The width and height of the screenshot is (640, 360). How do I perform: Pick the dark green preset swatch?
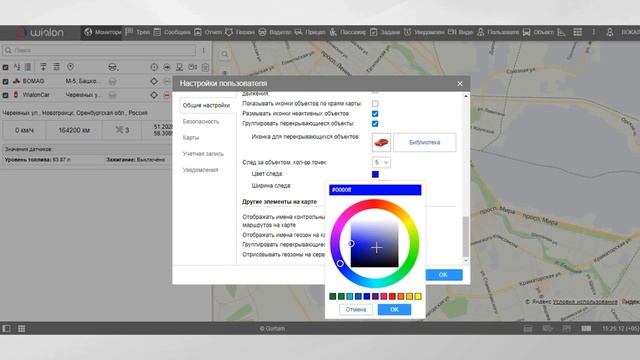[333, 296]
